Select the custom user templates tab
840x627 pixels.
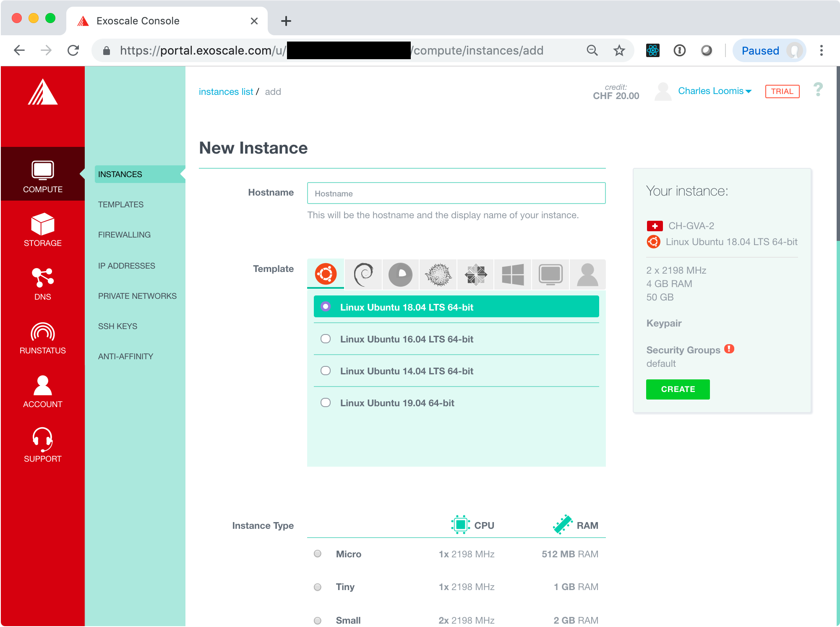click(587, 274)
